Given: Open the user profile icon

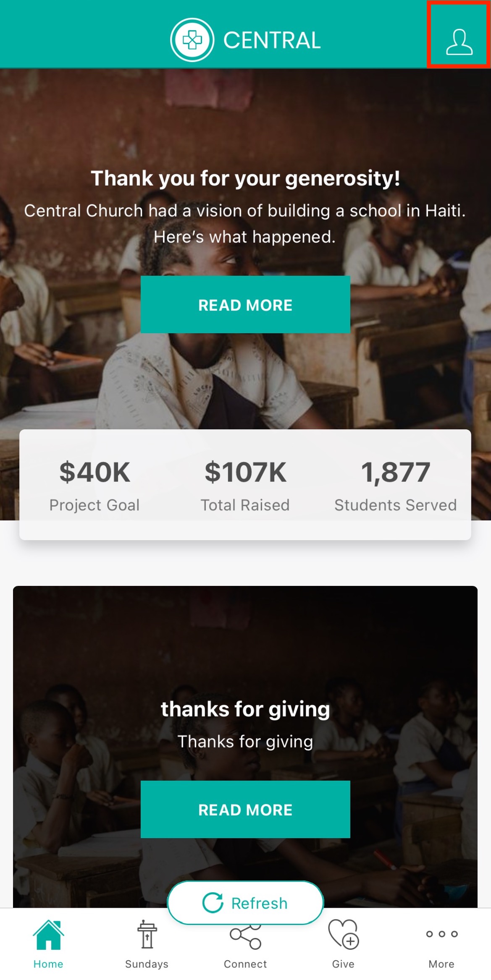Looking at the screenshot, I should click(x=459, y=42).
